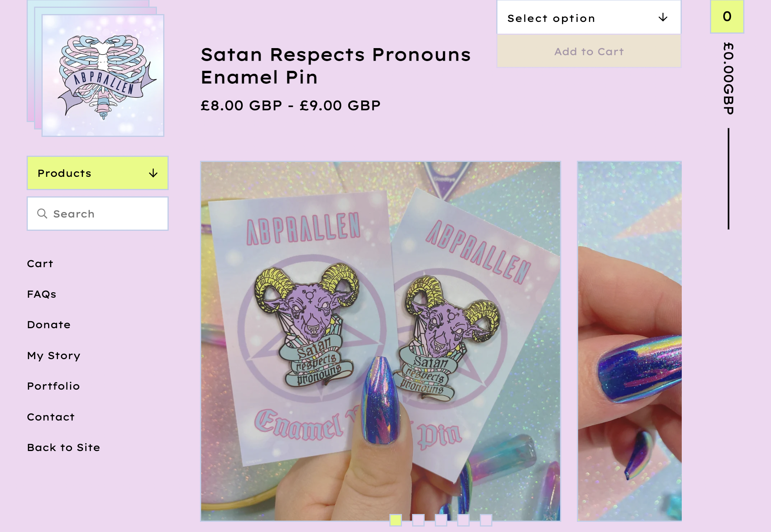View the Portfolio page
Viewport: 771px width, 532px height.
click(53, 386)
